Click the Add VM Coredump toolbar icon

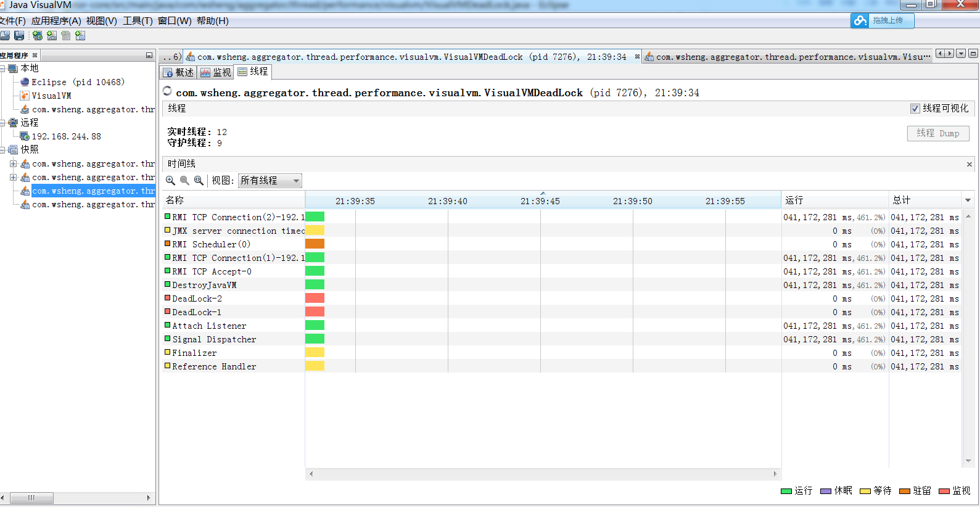click(66, 36)
